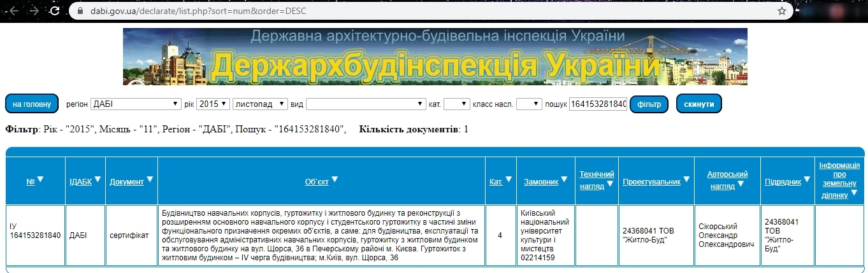Apply filter with фільтр button
Viewport: 868px width, 273px height.
click(649, 104)
